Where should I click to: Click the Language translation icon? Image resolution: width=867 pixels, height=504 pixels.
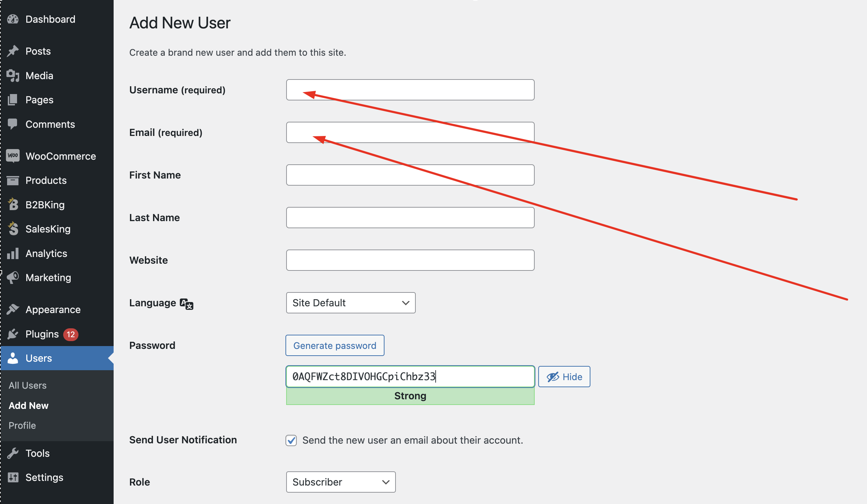[x=187, y=304]
